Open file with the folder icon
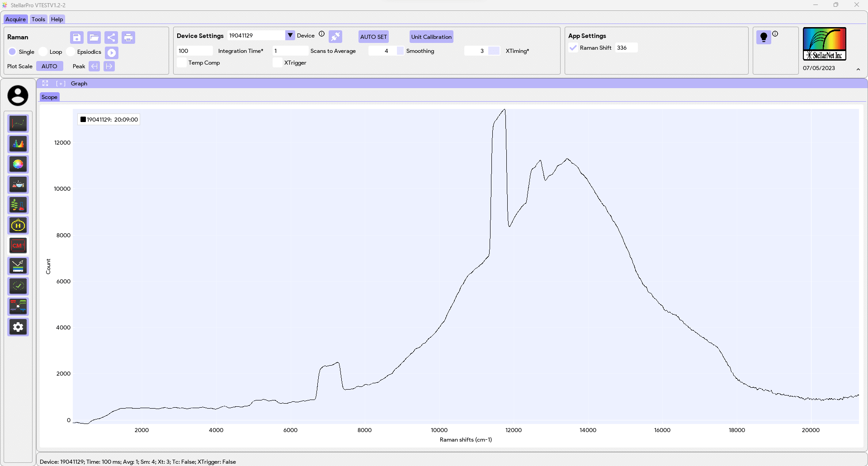The width and height of the screenshot is (868, 466). pyautogui.click(x=94, y=38)
